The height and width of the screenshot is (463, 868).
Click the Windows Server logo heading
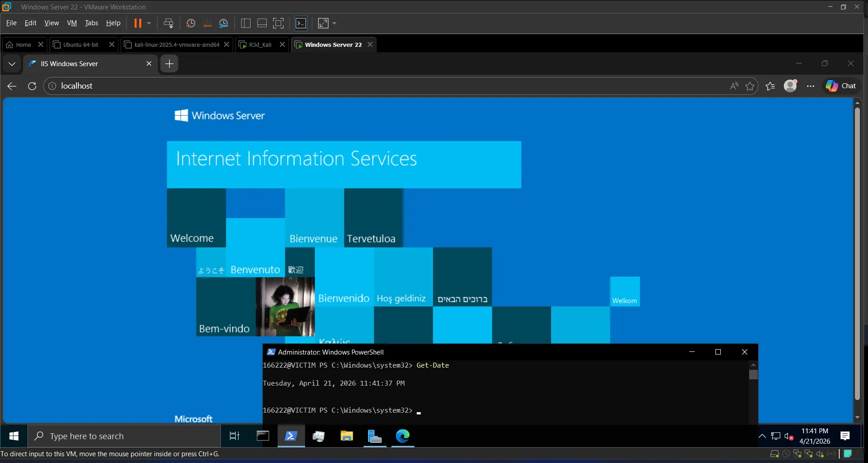[220, 116]
